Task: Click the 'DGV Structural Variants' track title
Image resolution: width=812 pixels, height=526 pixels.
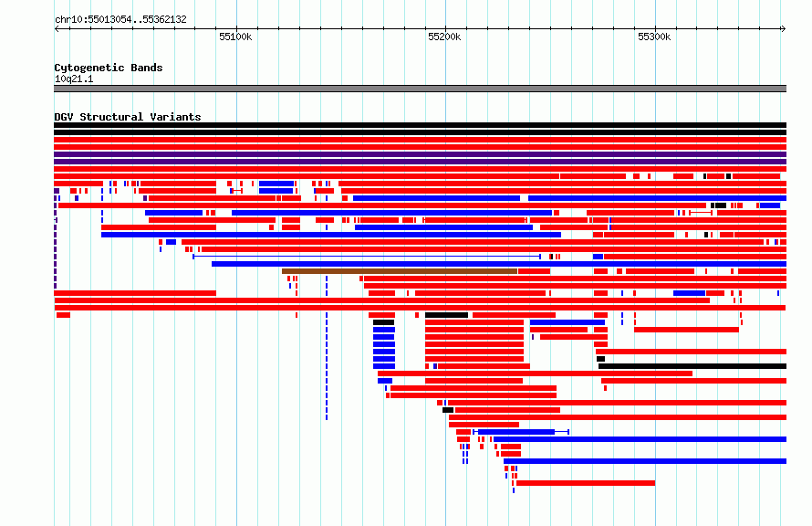Action: (x=128, y=117)
